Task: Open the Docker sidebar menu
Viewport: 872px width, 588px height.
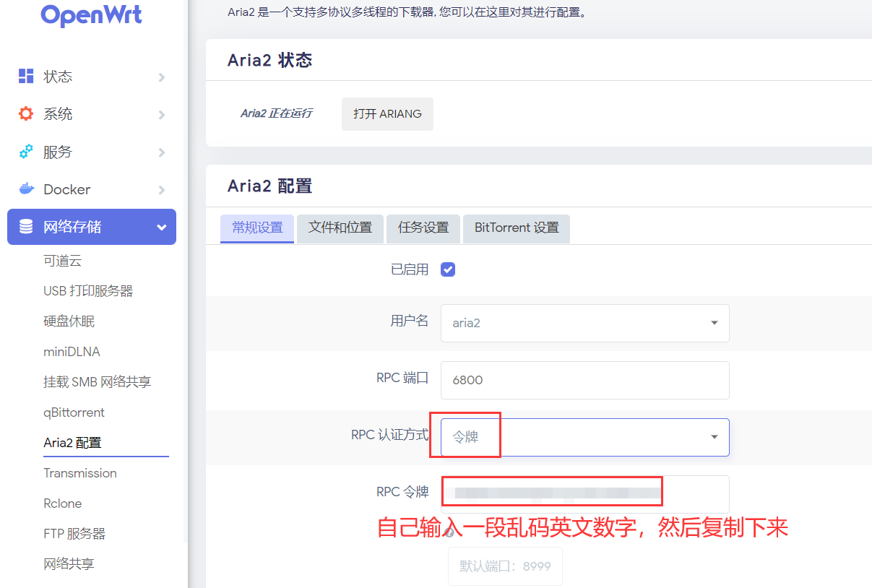Action: point(92,189)
